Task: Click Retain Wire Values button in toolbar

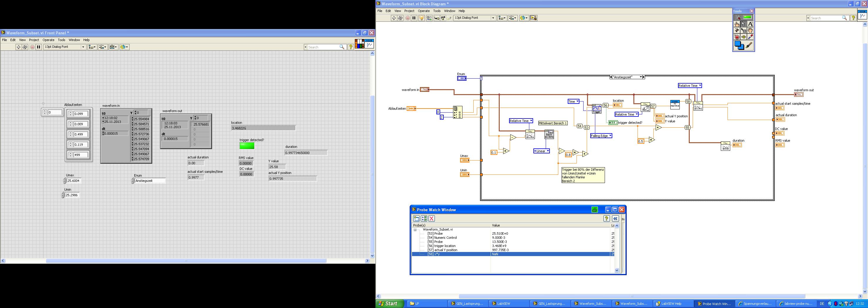Action: [429, 18]
